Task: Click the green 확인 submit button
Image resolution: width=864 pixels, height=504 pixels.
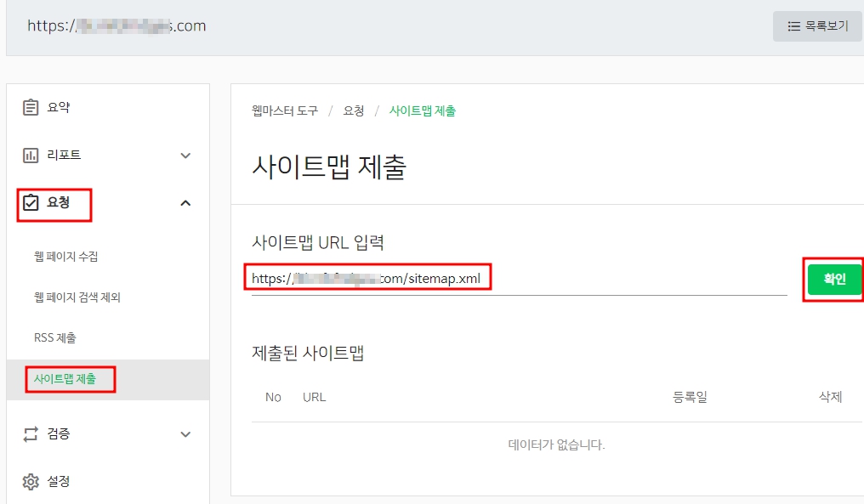Action: [834, 279]
